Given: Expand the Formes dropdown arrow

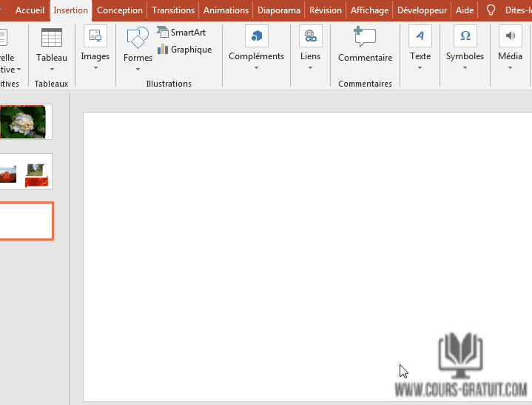Looking at the screenshot, I should pyautogui.click(x=138, y=70).
